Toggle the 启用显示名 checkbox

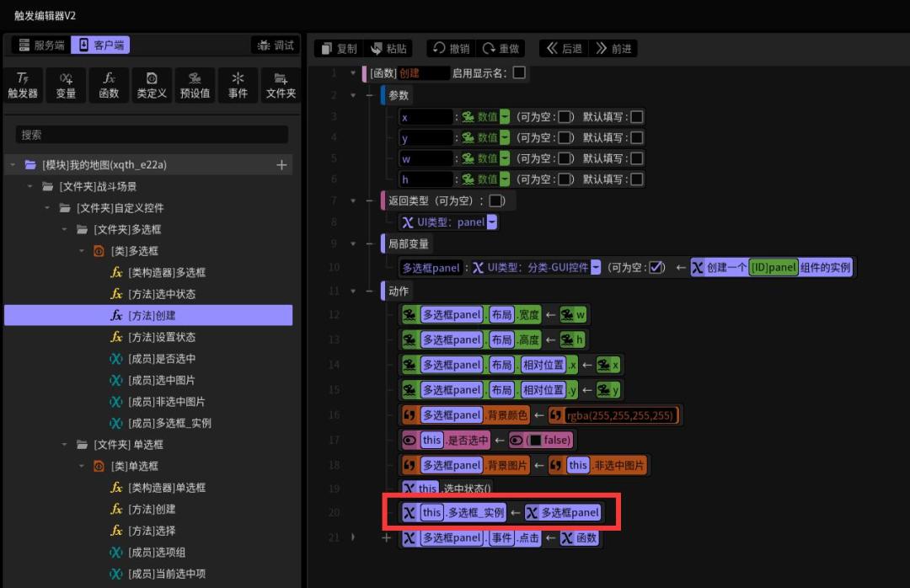[519, 72]
